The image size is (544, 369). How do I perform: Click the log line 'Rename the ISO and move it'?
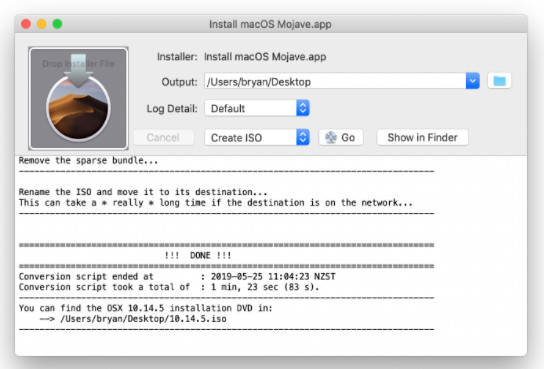point(143,192)
